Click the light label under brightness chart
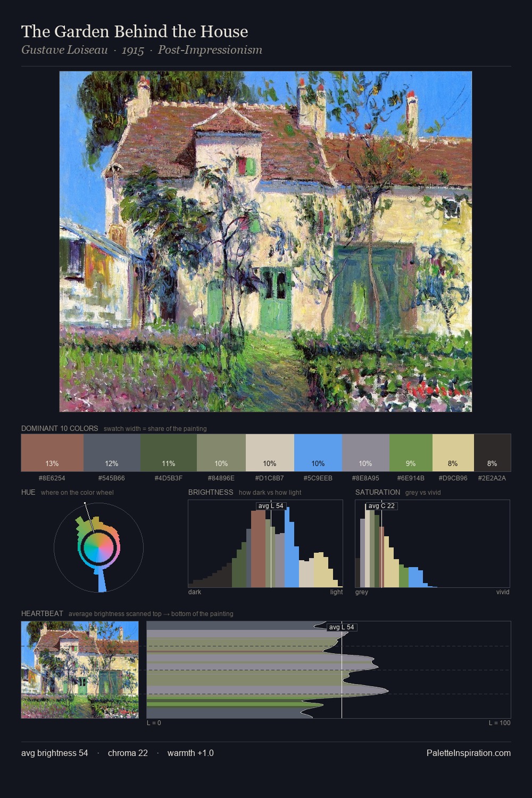532x798 pixels. click(336, 592)
